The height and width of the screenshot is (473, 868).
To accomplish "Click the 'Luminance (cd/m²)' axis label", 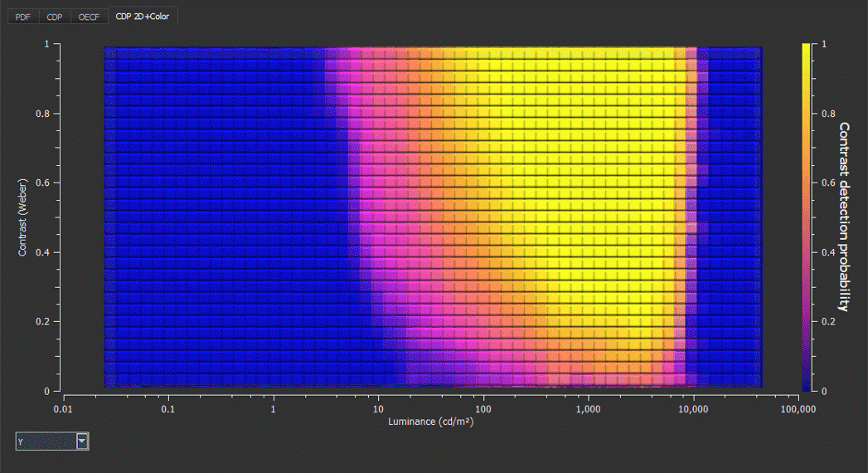I will pyautogui.click(x=430, y=422).
